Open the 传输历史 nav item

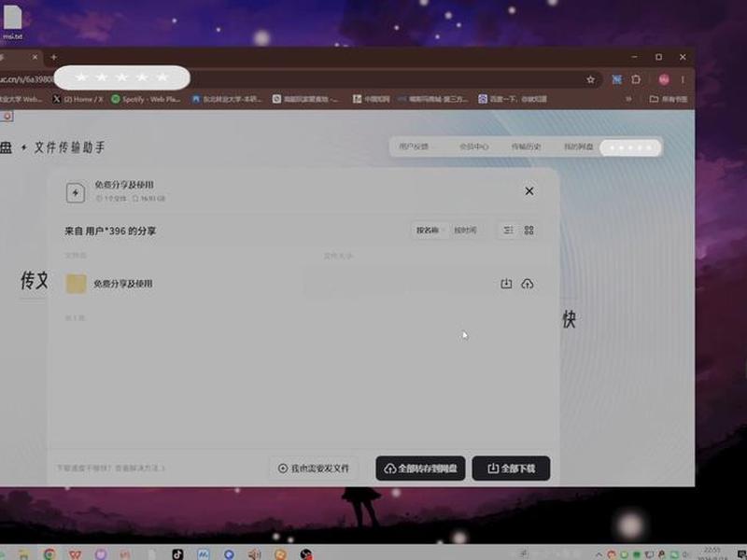point(526,147)
